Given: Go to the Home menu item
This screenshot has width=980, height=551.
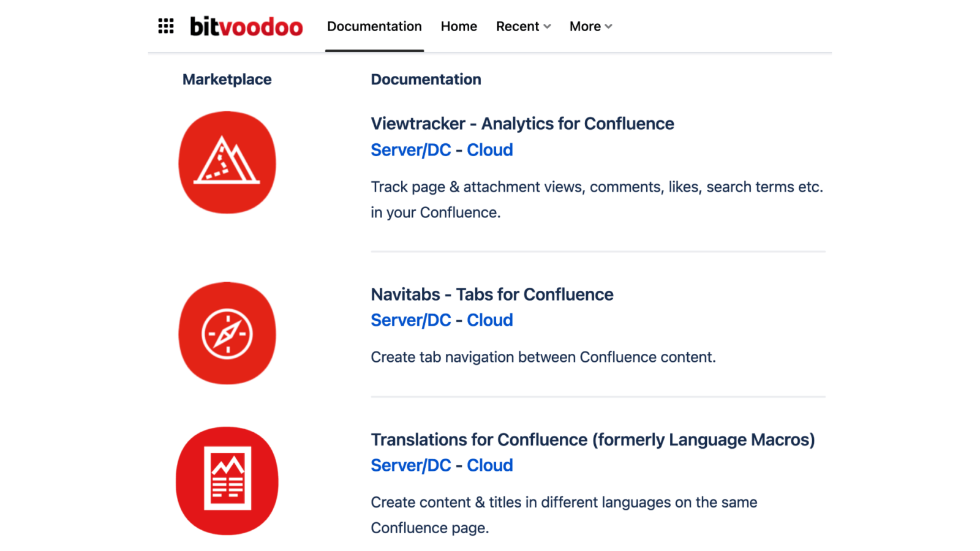Looking at the screenshot, I should click(458, 26).
